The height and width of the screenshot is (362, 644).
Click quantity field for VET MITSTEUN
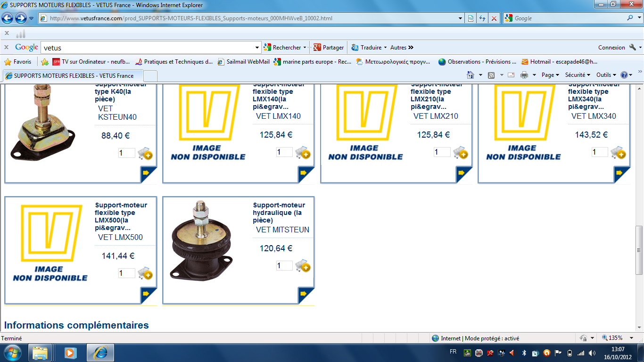(284, 266)
